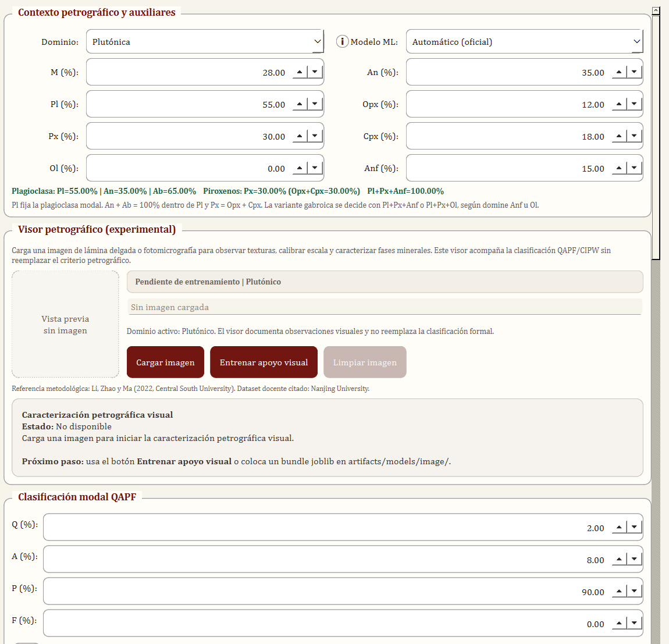Increase F (%) with up arrow
669x644 pixels.
point(619,623)
